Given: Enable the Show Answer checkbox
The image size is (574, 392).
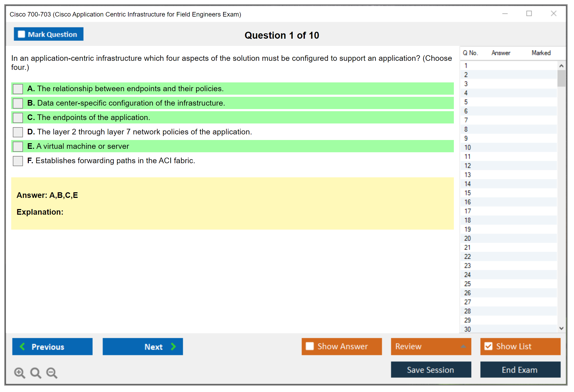Looking at the screenshot, I should tap(310, 346).
